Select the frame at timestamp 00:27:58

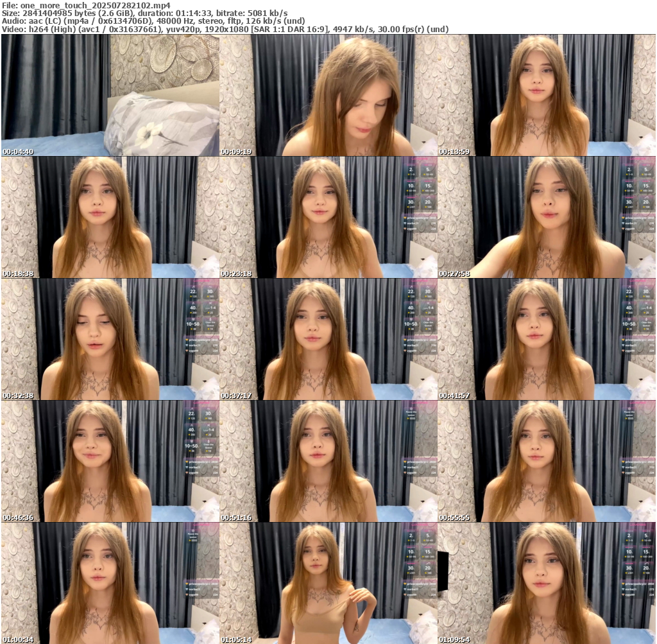[x=547, y=217]
